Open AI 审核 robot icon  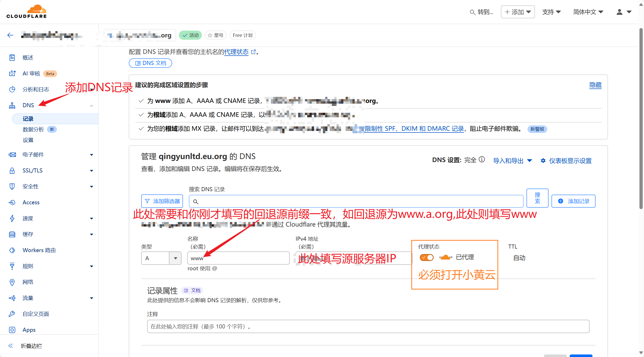(12, 74)
